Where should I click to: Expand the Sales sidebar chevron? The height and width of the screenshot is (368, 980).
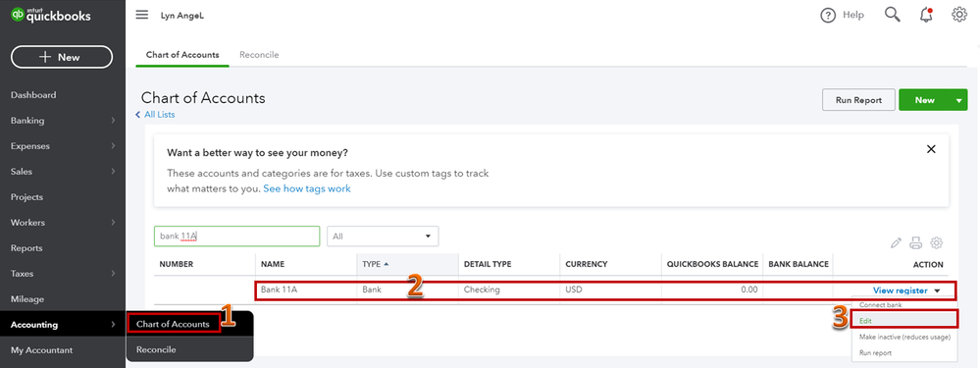pyautogui.click(x=113, y=172)
